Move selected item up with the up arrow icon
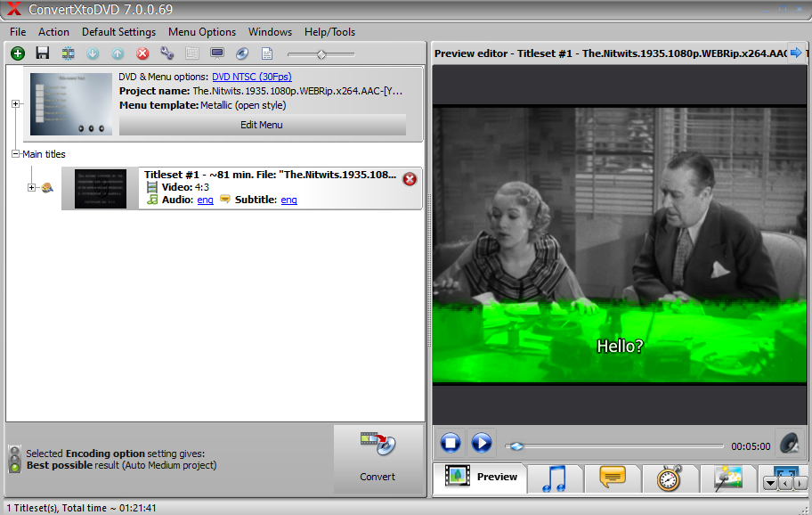The image size is (812, 515). pos(118,53)
